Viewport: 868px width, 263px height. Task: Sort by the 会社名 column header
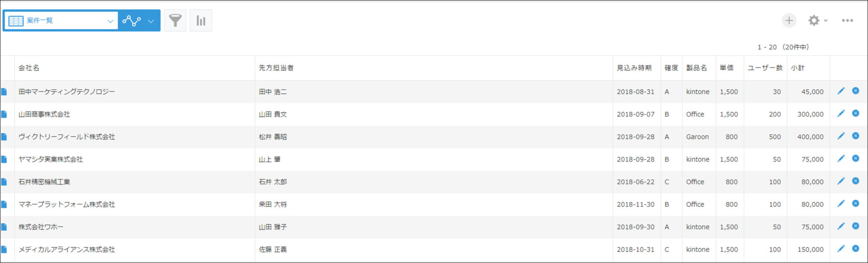(x=29, y=68)
